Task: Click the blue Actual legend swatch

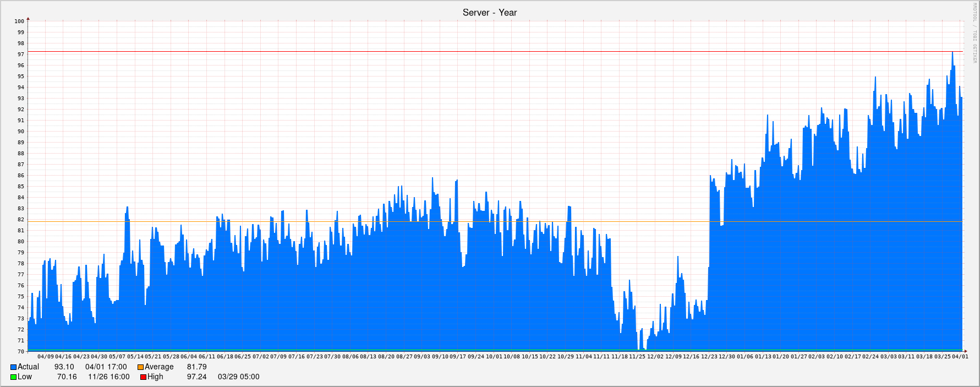Action: pyautogui.click(x=13, y=367)
